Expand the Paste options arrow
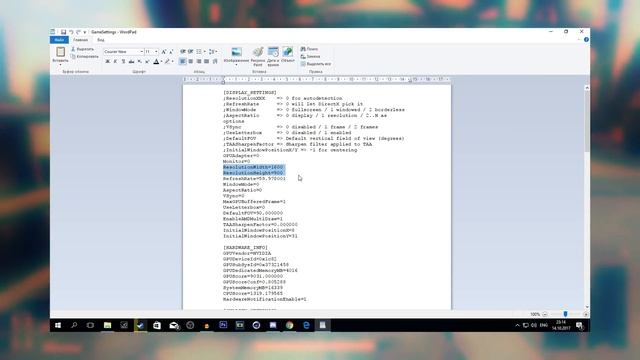 [60, 64]
